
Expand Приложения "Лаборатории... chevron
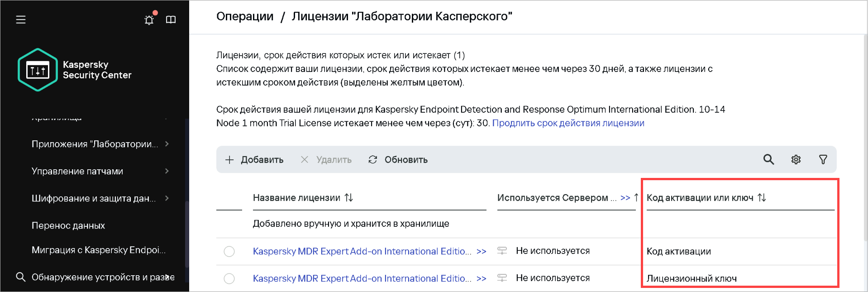click(x=167, y=144)
